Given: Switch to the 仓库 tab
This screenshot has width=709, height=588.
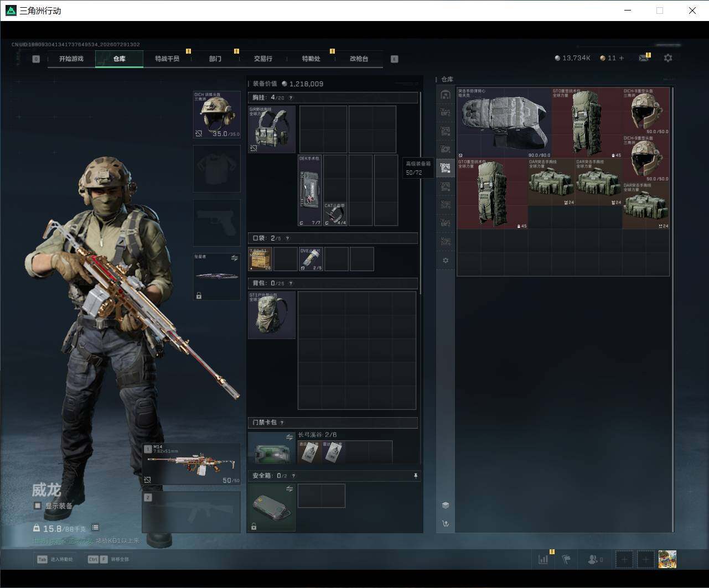Looking at the screenshot, I should click(119, 59).
